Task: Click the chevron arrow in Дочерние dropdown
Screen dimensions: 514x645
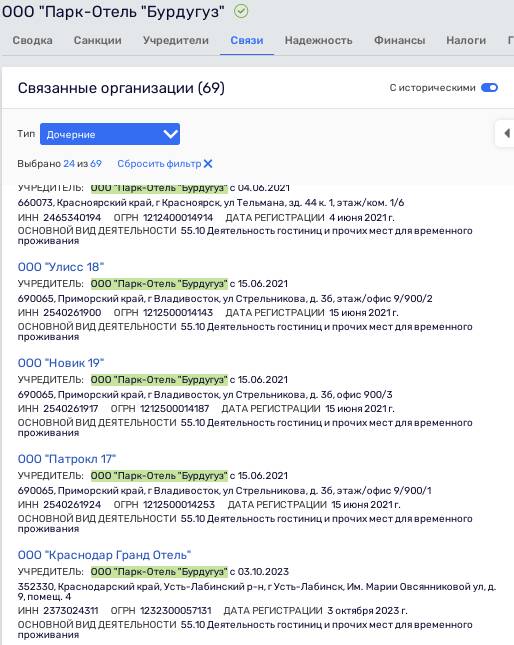Action: (x=170, y=134)
